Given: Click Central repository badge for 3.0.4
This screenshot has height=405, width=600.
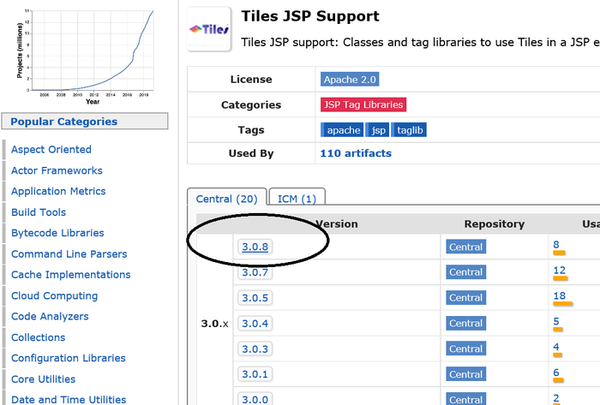Looking at the screenshot, I should pyautogui.click(x=466, y=323).
